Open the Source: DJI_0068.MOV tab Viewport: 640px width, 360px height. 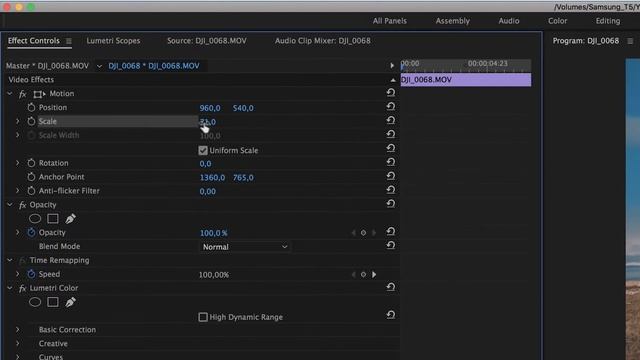point(207,41)
